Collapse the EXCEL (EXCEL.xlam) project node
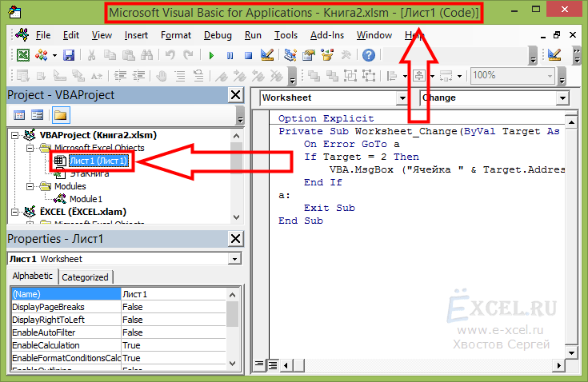Image resolution: width=588 pixels, height=382 pixels. [14, 212]
